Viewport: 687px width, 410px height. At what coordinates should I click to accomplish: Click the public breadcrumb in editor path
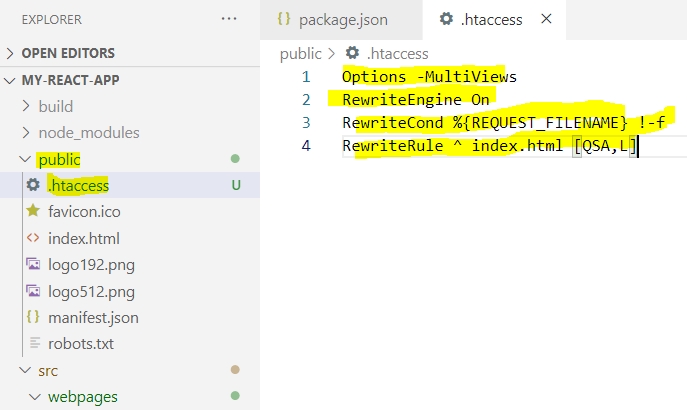click(x=300, y=54)
